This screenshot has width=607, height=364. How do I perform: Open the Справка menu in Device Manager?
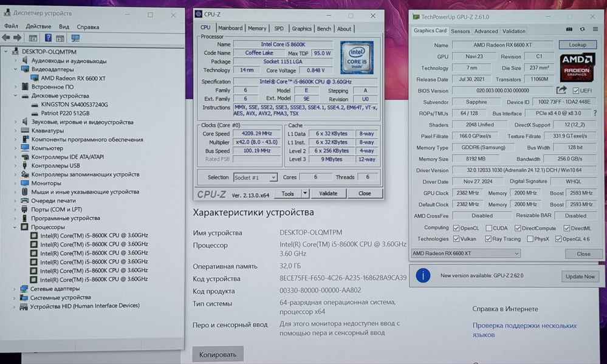tap(88, 27)
